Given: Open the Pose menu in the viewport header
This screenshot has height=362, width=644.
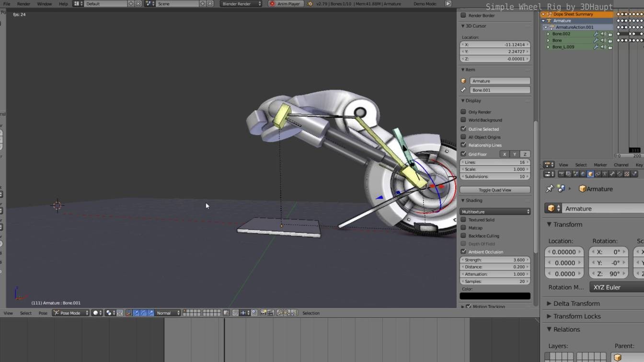Looking at the screenshot, I should 43,313.
